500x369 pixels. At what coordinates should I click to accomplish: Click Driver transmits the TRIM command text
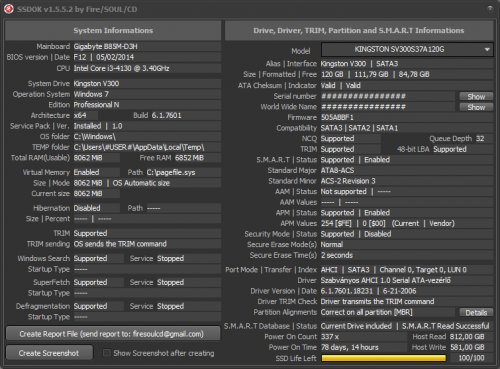pyautogui.click(x=377, y=302)
